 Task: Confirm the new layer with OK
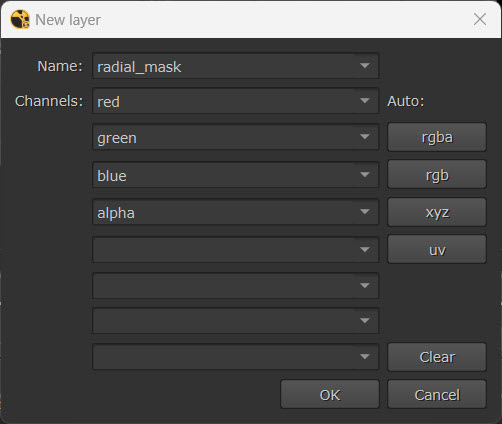click(330, 394)
